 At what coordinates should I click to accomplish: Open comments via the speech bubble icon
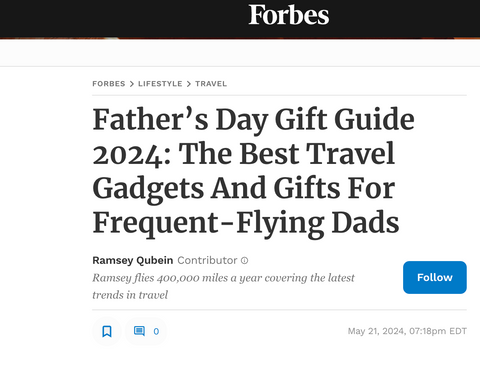139,331
